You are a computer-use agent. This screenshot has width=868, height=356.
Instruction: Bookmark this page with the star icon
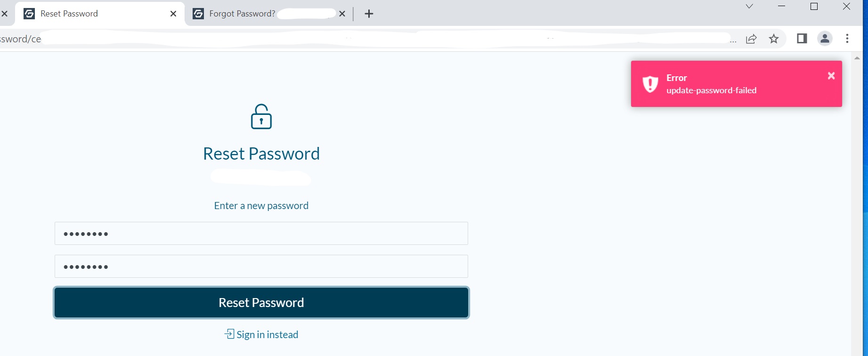pyautogui.click(x=773, y=39)
